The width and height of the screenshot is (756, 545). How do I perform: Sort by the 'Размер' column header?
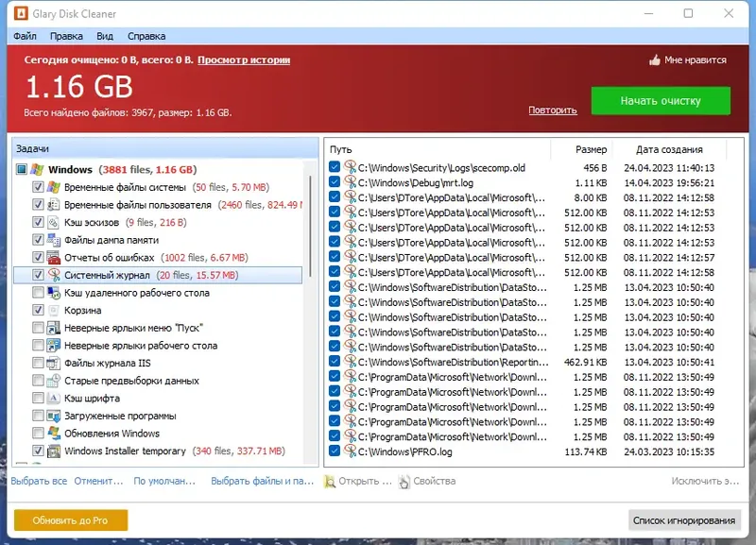(581, 149)
